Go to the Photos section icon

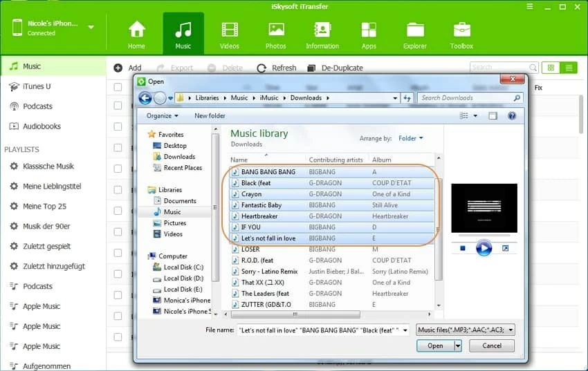click(275, 30)
